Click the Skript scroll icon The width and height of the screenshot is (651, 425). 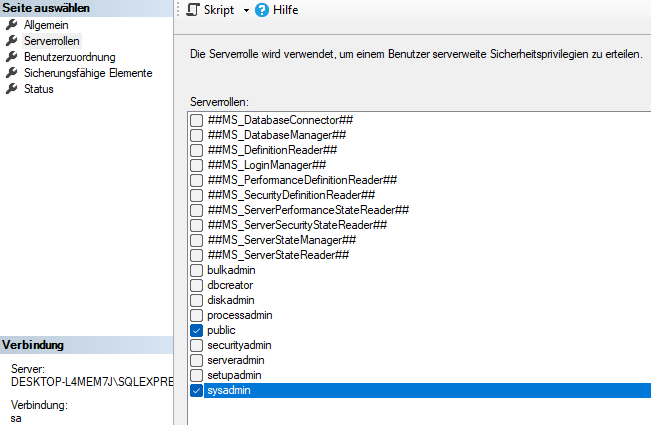[194, 10]
